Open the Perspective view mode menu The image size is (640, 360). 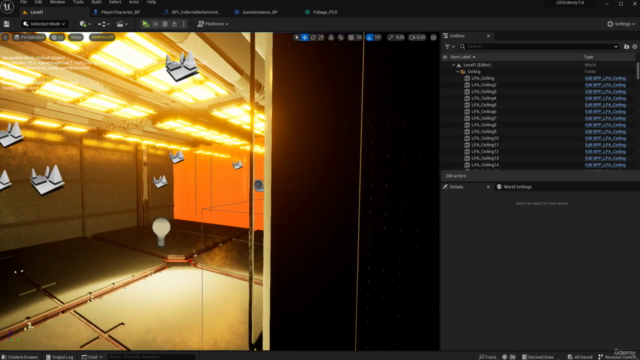tap(29, 37)
